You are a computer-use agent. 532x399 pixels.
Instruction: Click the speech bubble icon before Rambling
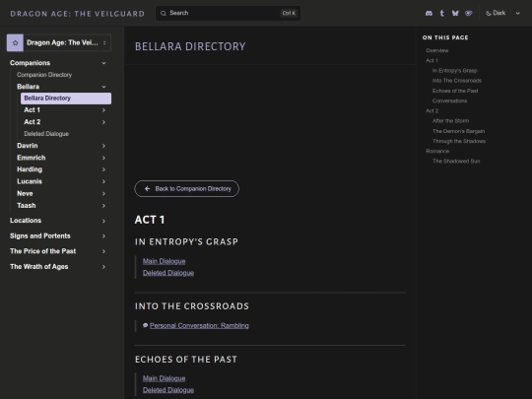pos(145,325)
